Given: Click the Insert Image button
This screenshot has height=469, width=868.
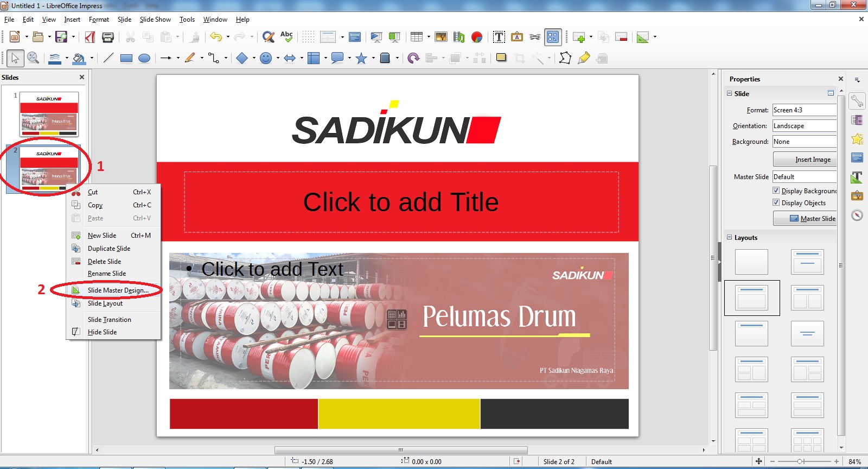Looking at the screenshot, I should [x=805, y=159].
